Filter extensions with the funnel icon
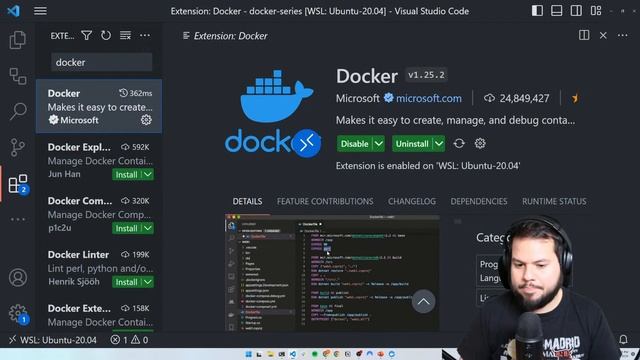This screenshot has height=360, width=640. click(87, 36)
